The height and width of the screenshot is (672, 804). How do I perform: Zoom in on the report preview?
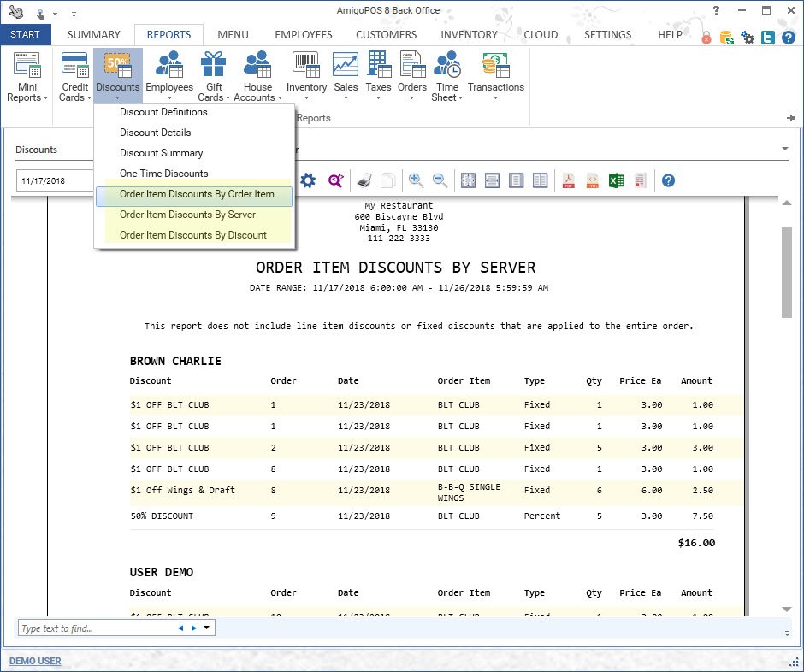[x=416, y=180]
